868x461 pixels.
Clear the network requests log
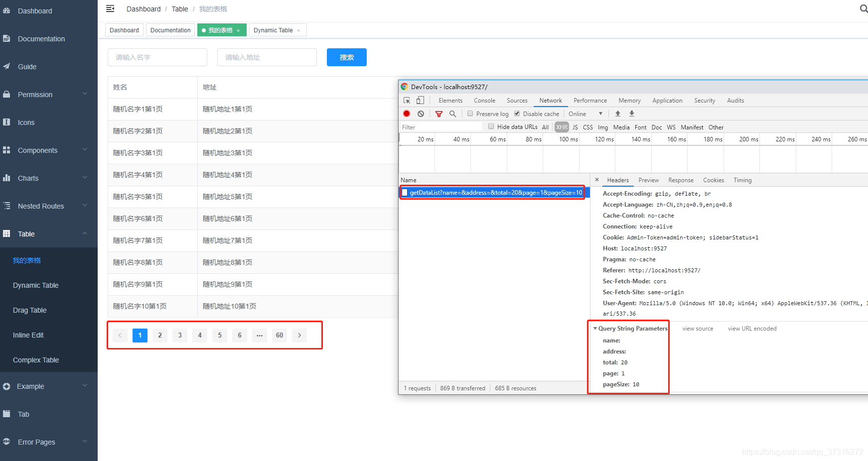pyautogui.click(x=421, y=114)
